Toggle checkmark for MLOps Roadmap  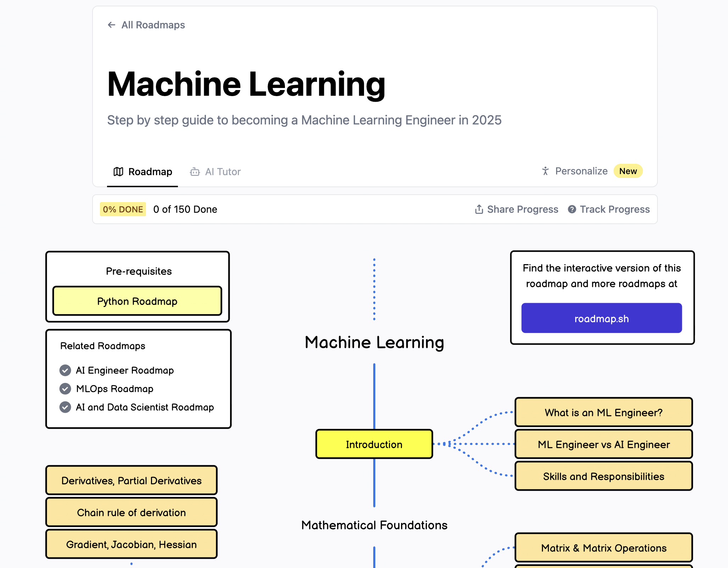(65, 389)
